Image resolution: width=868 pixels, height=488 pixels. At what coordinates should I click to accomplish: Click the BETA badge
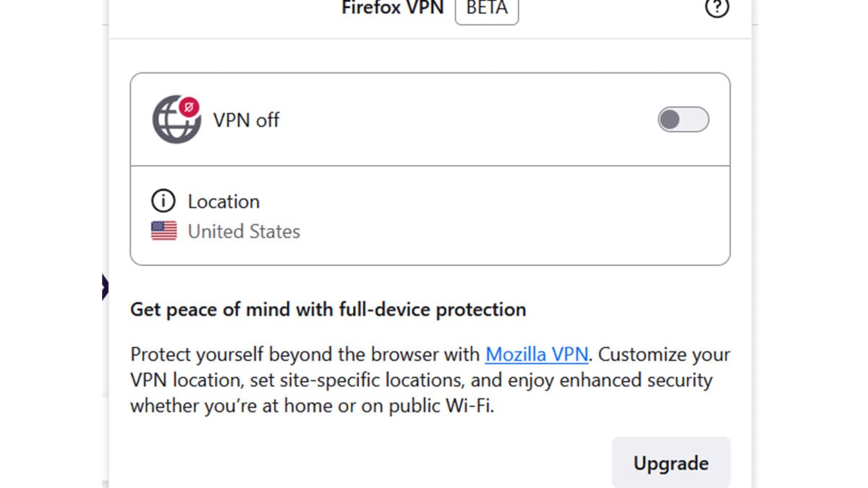pos(486,9)
